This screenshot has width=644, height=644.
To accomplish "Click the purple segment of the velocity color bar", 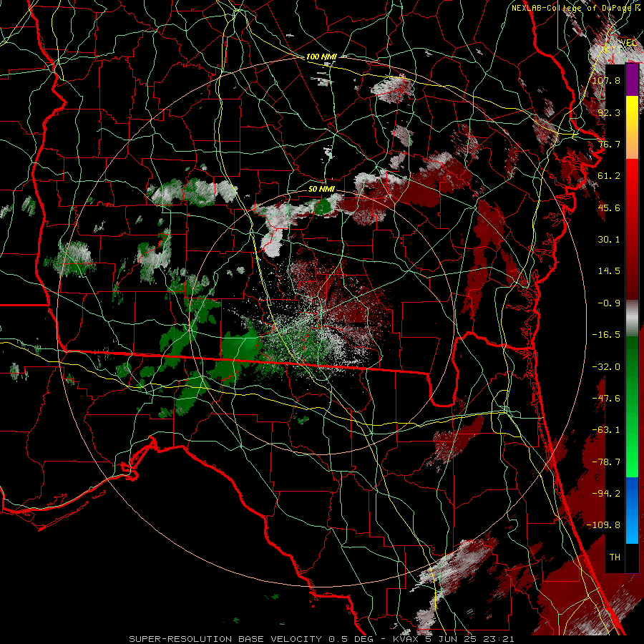I will [632, 80].
